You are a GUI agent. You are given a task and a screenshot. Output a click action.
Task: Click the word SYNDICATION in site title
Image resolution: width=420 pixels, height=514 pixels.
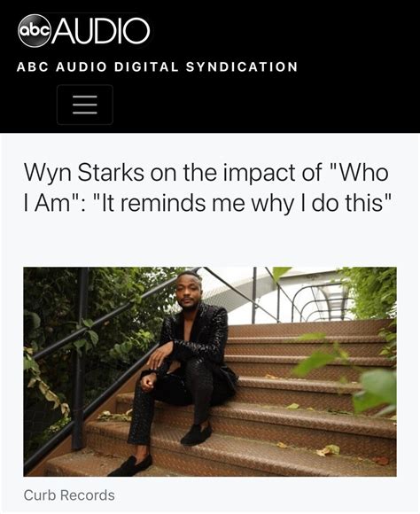[242, 66]
